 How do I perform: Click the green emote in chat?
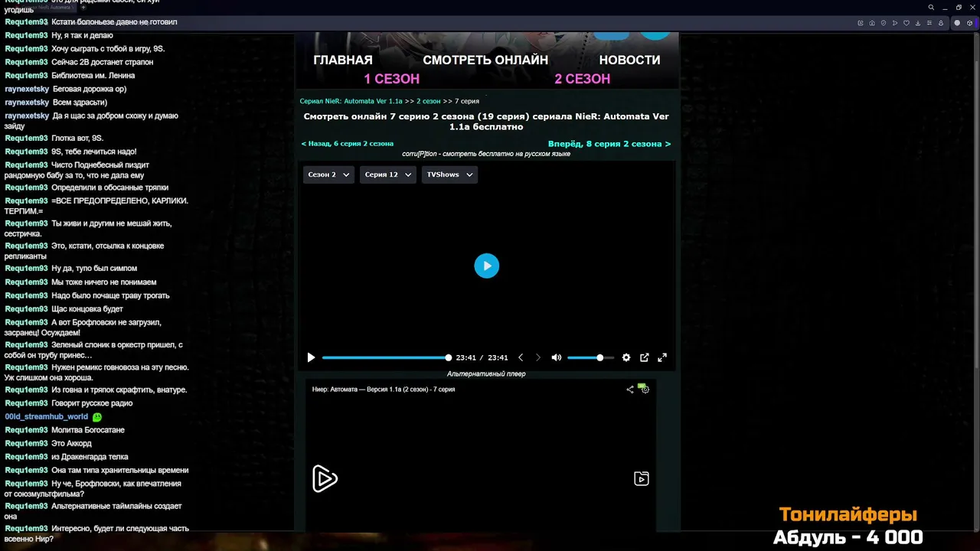pyautogui.click(x=97, y=417)
